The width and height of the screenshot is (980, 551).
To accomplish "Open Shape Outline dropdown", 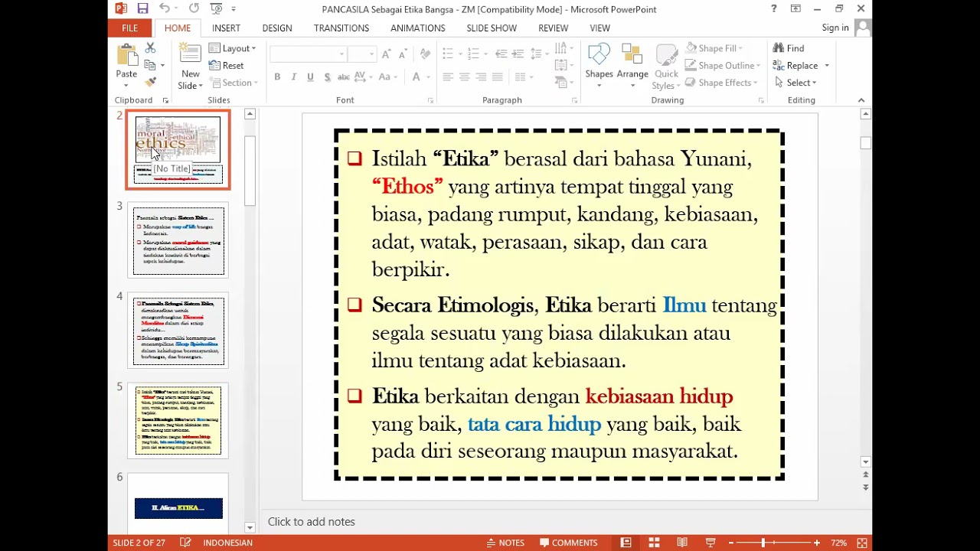I will (x=723, y=66).
